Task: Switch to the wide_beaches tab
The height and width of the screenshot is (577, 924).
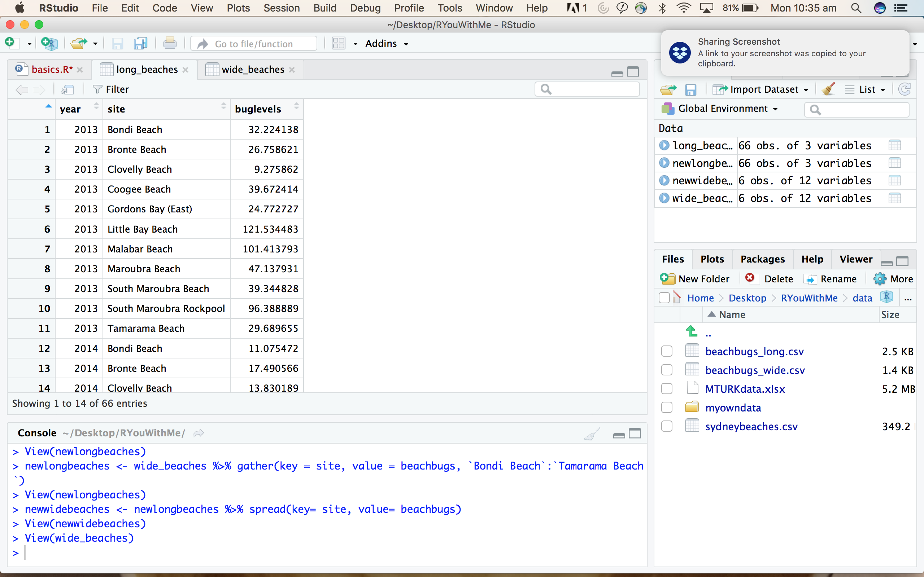Action: [252, 70]
